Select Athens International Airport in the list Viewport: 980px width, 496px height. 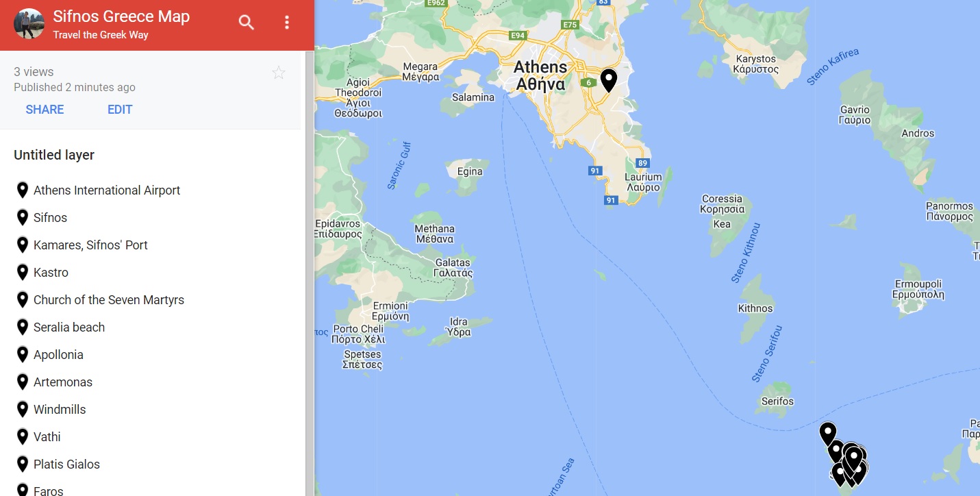pos(107,190)
